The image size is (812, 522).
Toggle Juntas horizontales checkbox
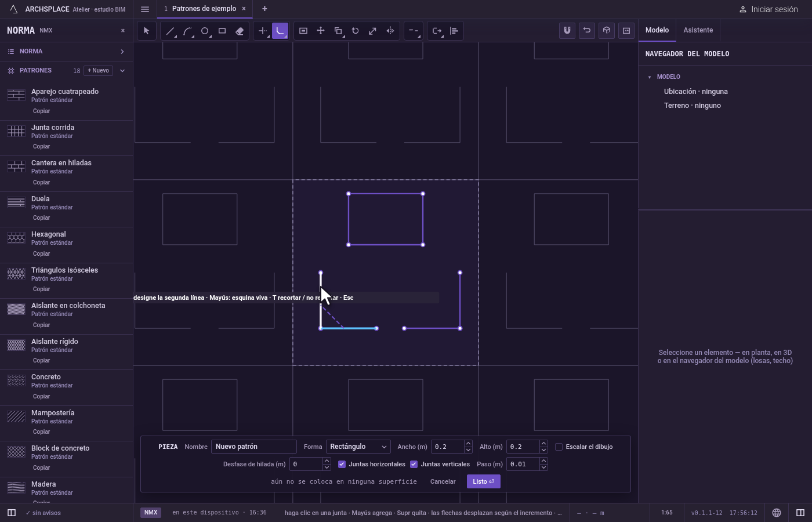click(x=342, y=464)
